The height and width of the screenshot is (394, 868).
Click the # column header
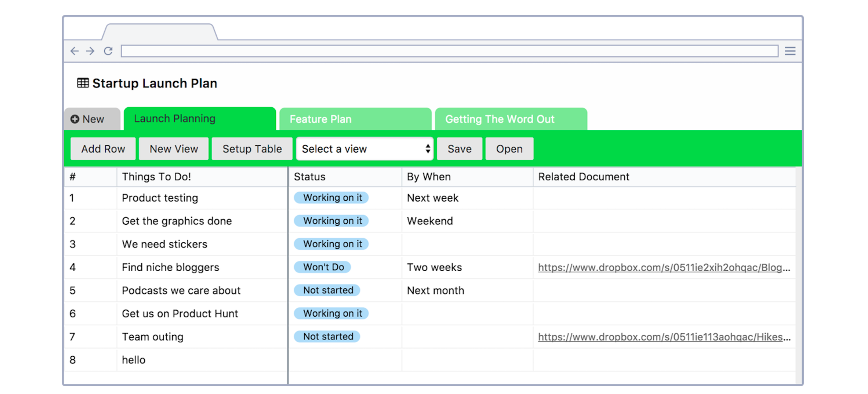click(90, 177)
